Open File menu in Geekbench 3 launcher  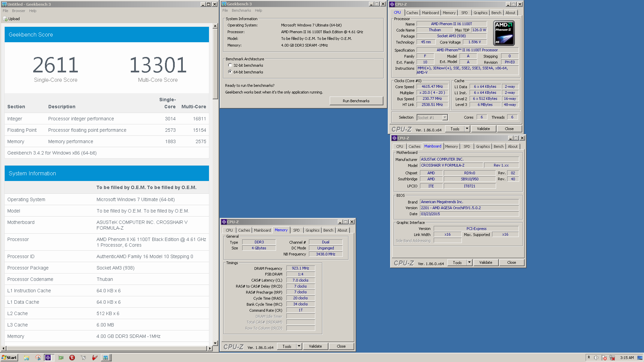point(225,10)
